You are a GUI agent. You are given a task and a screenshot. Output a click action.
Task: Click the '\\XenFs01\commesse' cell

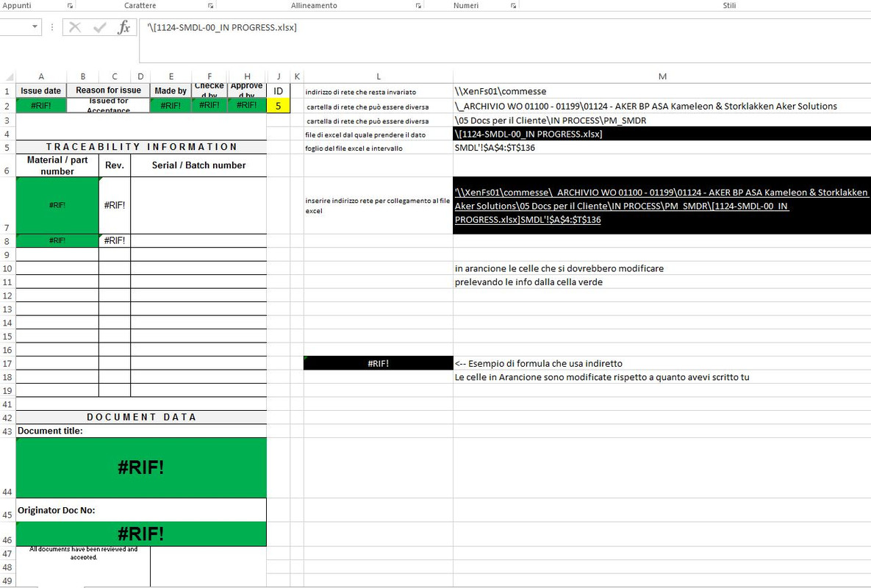[x=662, y=91]
